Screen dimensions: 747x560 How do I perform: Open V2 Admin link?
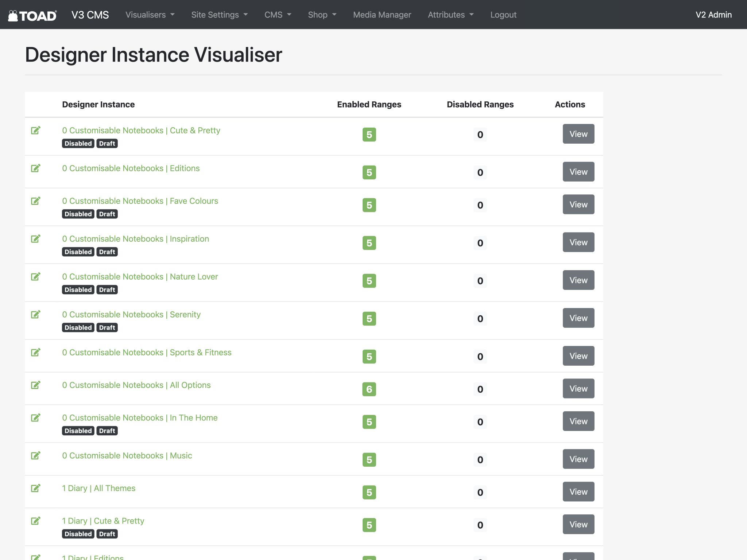[x=713, y=15]
